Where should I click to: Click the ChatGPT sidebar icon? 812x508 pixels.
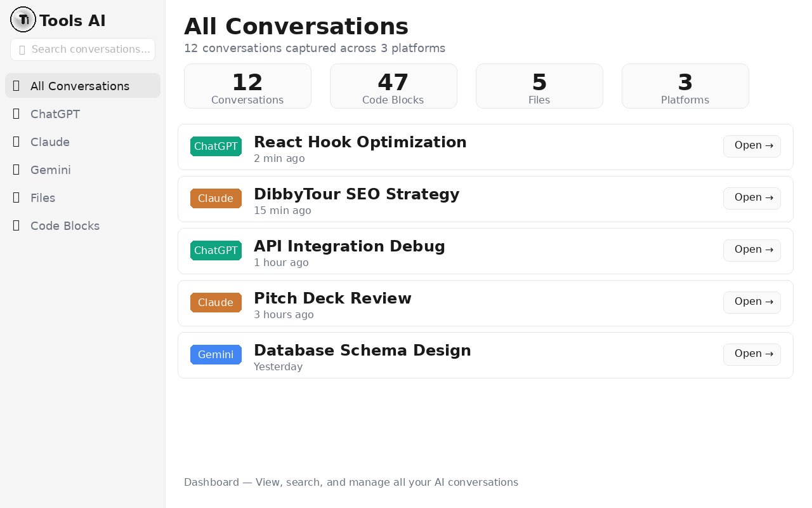click(16, 114)
